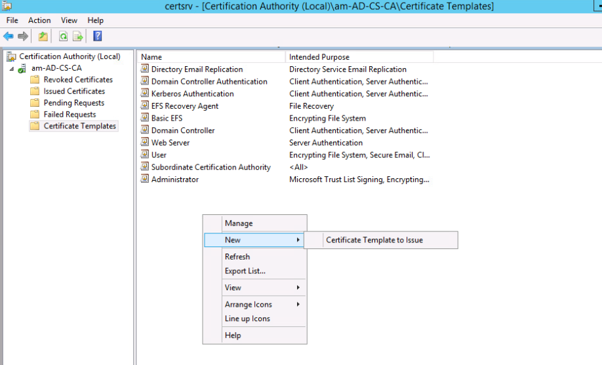
Task: Select the Subordinate Certification Authority name
Action: [x=211, y=167]
